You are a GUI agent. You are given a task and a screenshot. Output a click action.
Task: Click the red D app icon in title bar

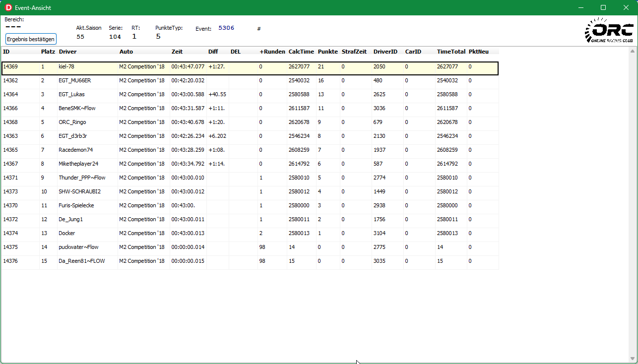click(x=8, y=7)
